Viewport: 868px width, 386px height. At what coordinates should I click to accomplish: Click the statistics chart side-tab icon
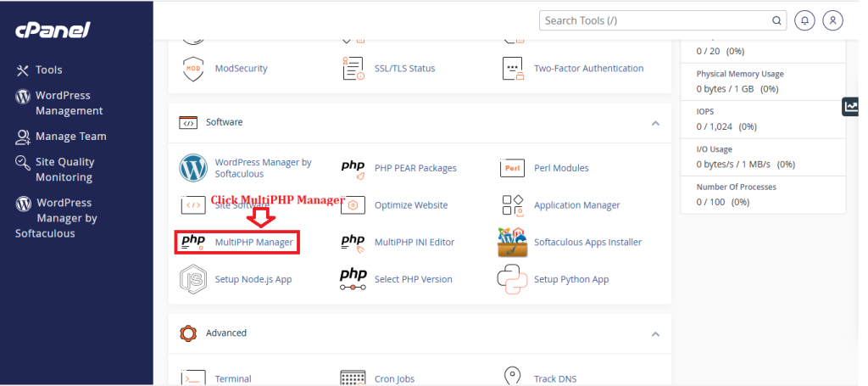[x=851, y=106]
